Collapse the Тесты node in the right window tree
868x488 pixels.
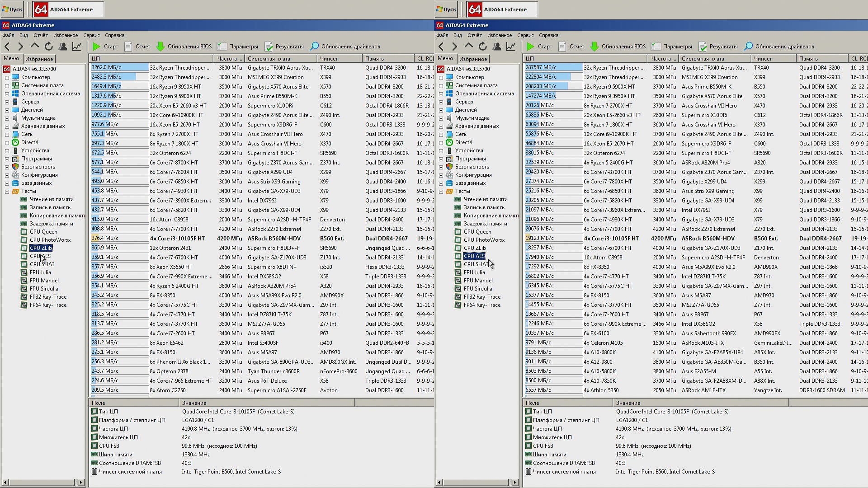[441, 191]
